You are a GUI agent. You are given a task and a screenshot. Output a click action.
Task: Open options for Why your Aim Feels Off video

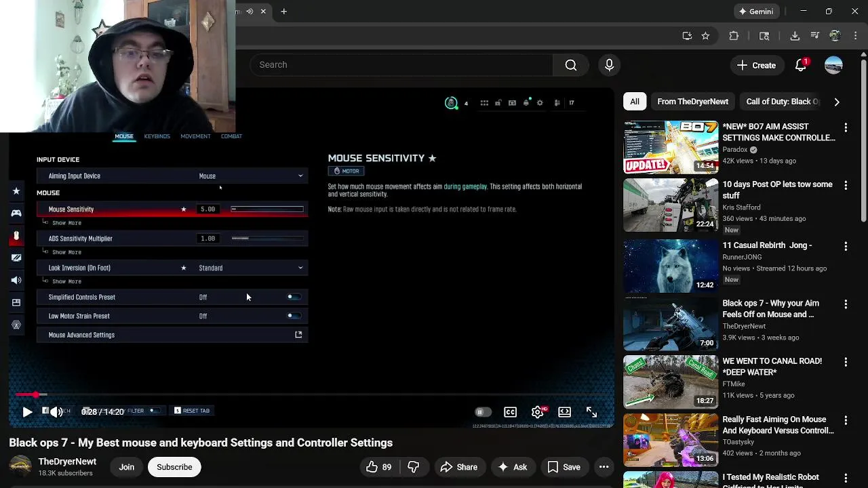click(846, 304)
